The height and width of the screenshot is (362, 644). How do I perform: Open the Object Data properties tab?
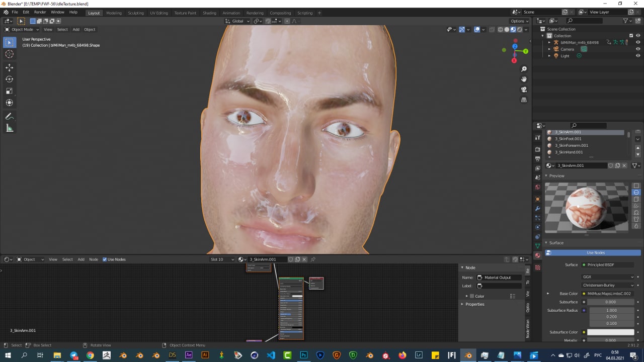pyautogui.click(x=537, y=246)
